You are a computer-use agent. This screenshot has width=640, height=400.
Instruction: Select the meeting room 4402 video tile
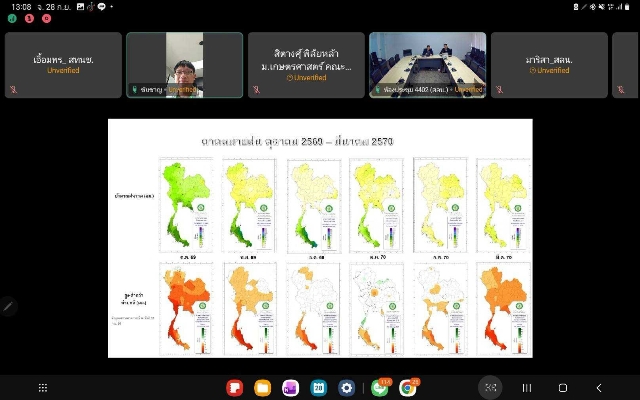428,65
